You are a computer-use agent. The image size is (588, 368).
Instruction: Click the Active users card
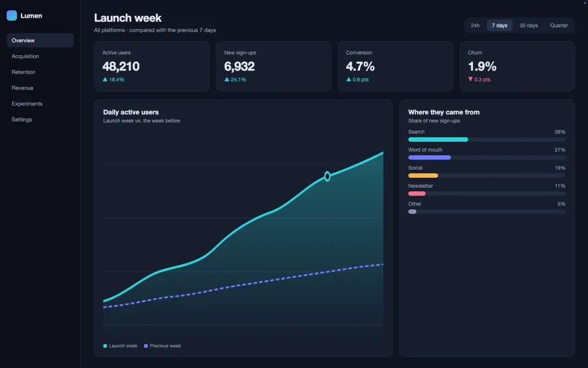151,66
